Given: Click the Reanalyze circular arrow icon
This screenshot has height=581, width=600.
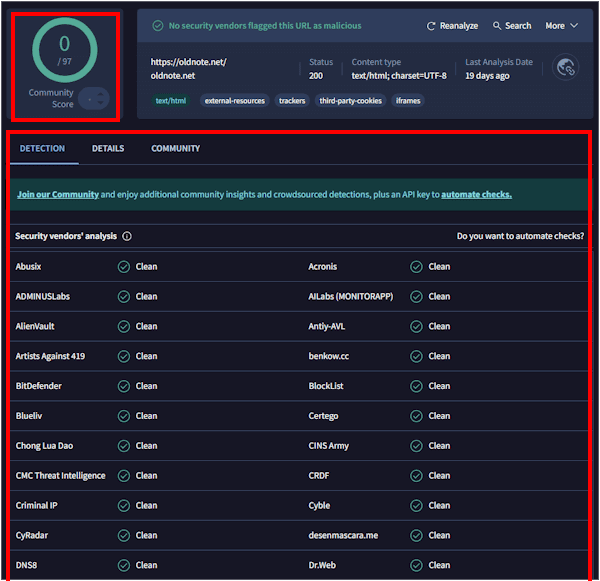Looking at the screenshot, I should (431, 26).
